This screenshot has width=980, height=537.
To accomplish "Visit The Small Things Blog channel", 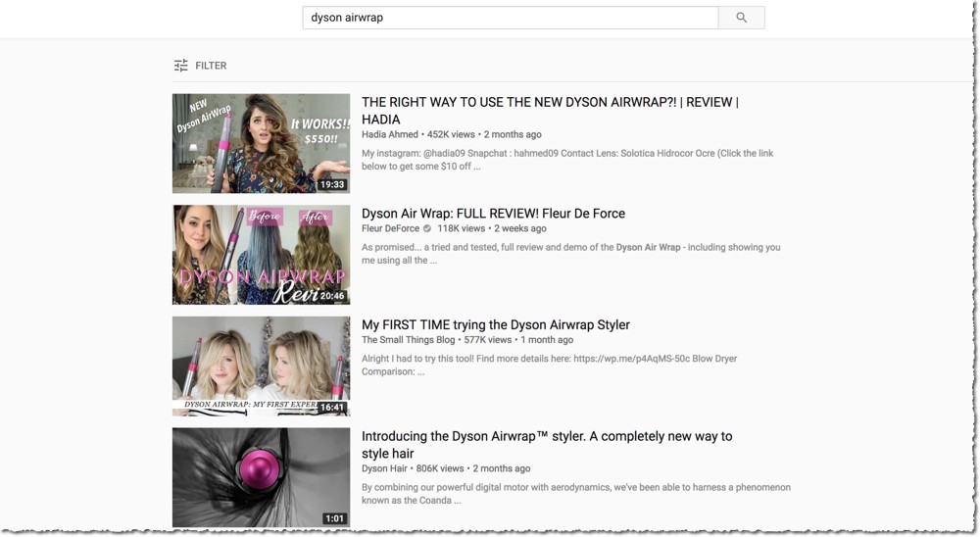I will (408, 339).
